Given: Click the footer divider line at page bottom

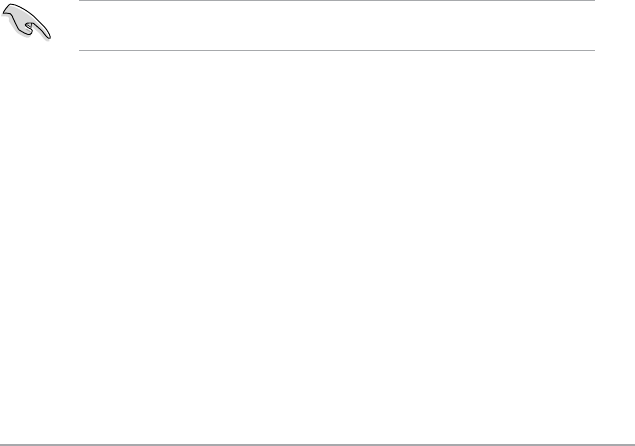Looking at the screenshot, I should 317,439.
